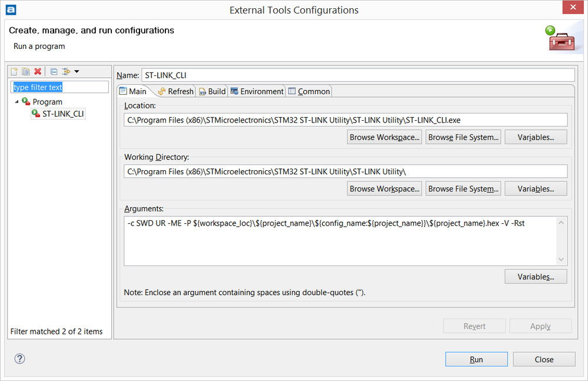This screenshot has width=588, height=381.
Task: Open the Refresh tab
Action: coord(176,91)
